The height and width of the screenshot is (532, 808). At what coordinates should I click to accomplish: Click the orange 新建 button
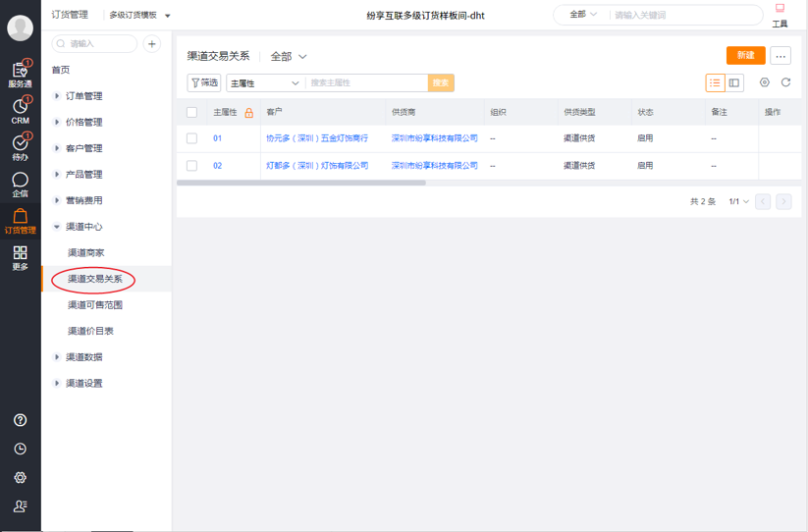(x=745, y=56)
